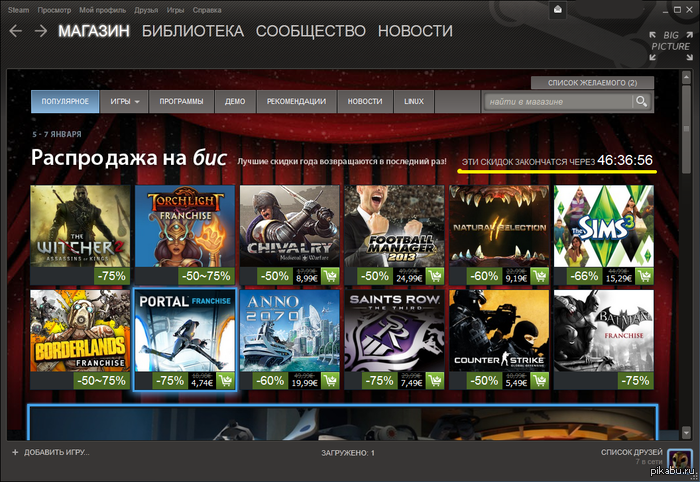
Task: Add Portal Franchise to cart
Action: coord(225,381)
